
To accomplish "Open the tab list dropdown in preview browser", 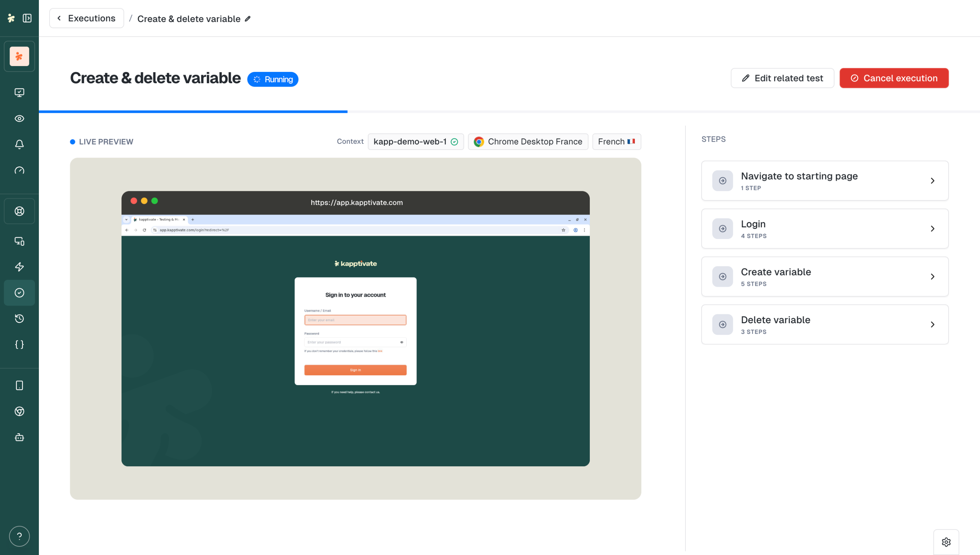I will coord(126,220).
